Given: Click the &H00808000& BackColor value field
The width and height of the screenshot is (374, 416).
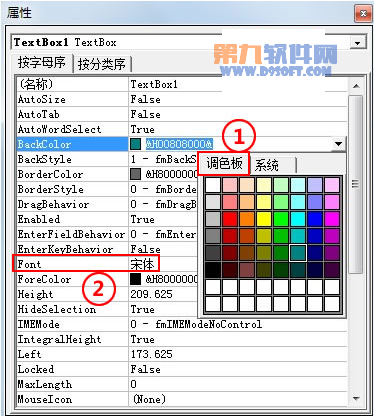Looking at the screenshot, I should [179, 144].
